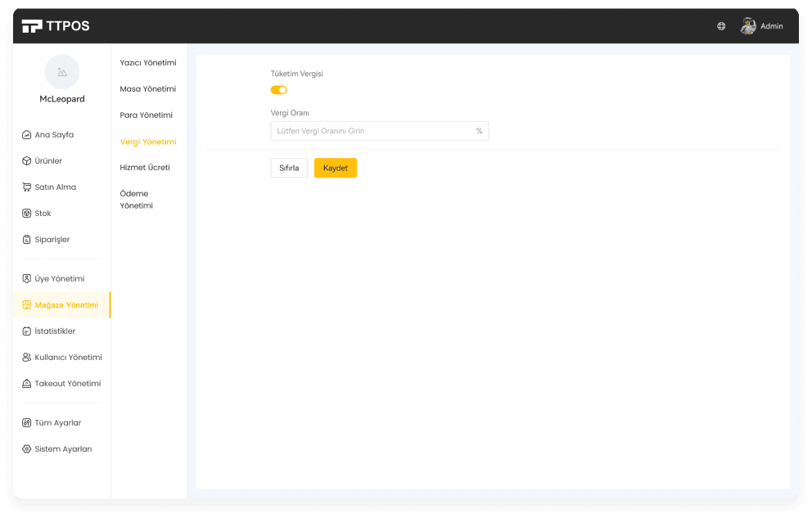Open Para Yönetimi submenu item
The image size is (812, 518).
[x=146, y=115]
